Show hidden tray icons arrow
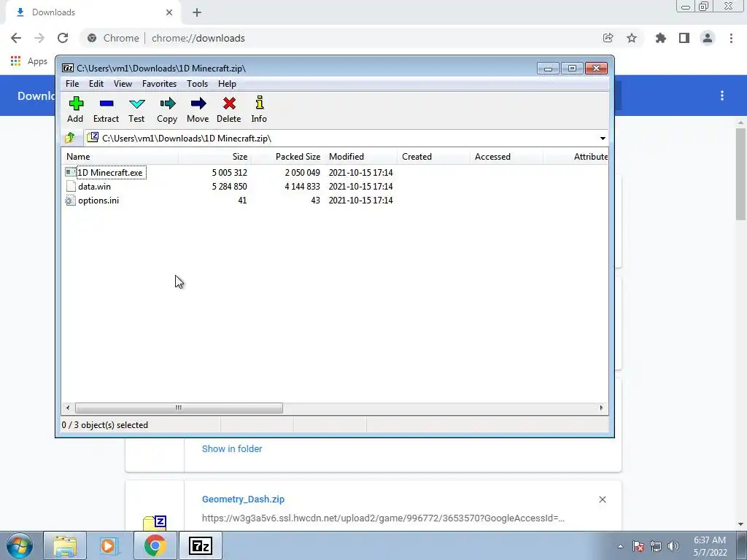The image size is (747, 560). pos(620,546)
